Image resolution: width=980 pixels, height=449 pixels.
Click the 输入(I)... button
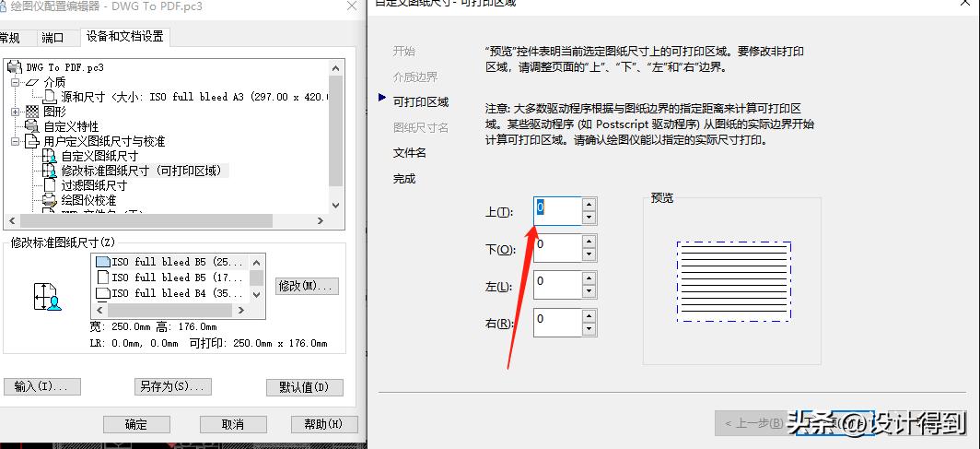click(41, 386)
